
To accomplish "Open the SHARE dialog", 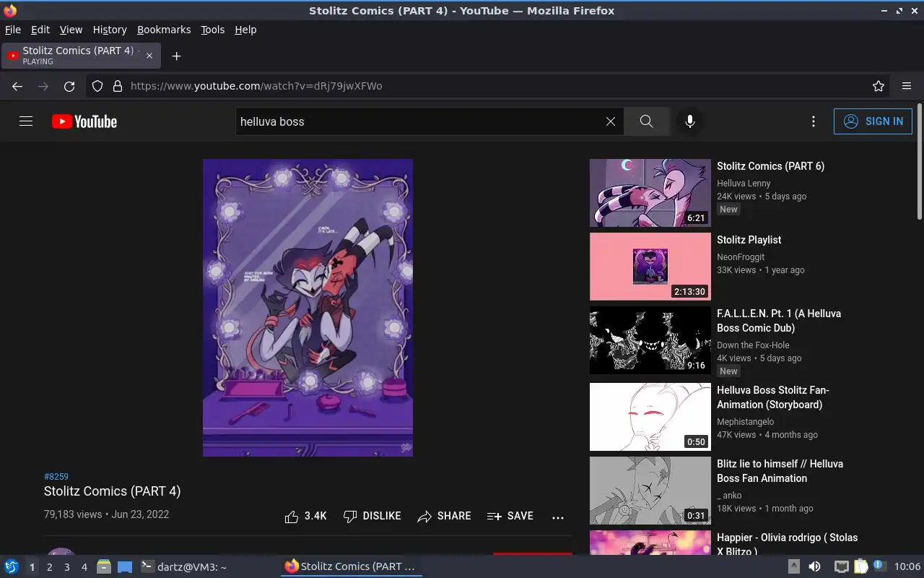I will tap(444, 516).
